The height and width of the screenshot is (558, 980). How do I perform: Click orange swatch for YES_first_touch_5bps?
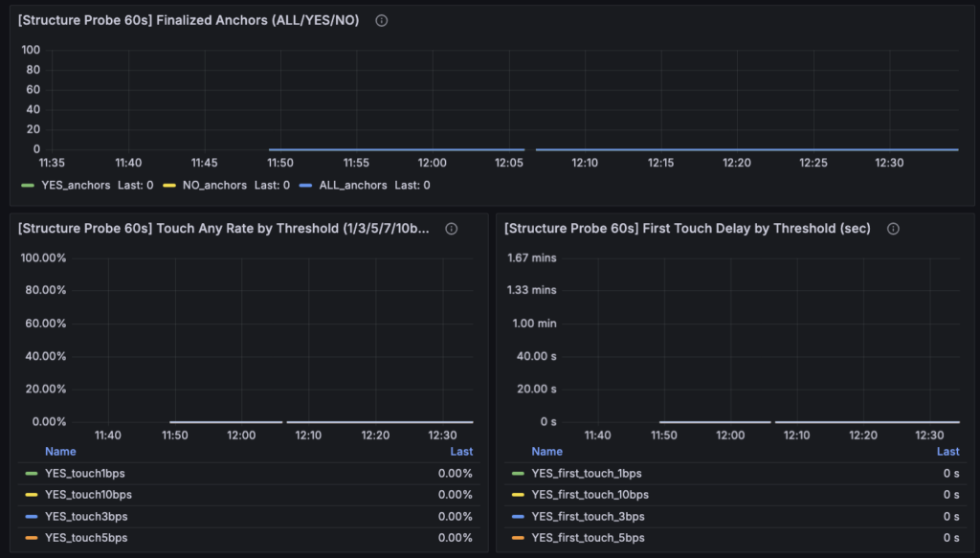(519, 538)
